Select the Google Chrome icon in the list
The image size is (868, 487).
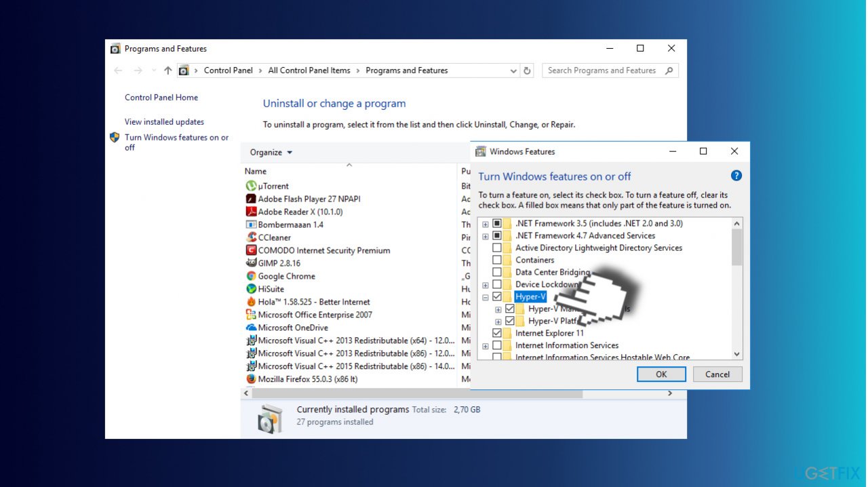click(253, 276)
